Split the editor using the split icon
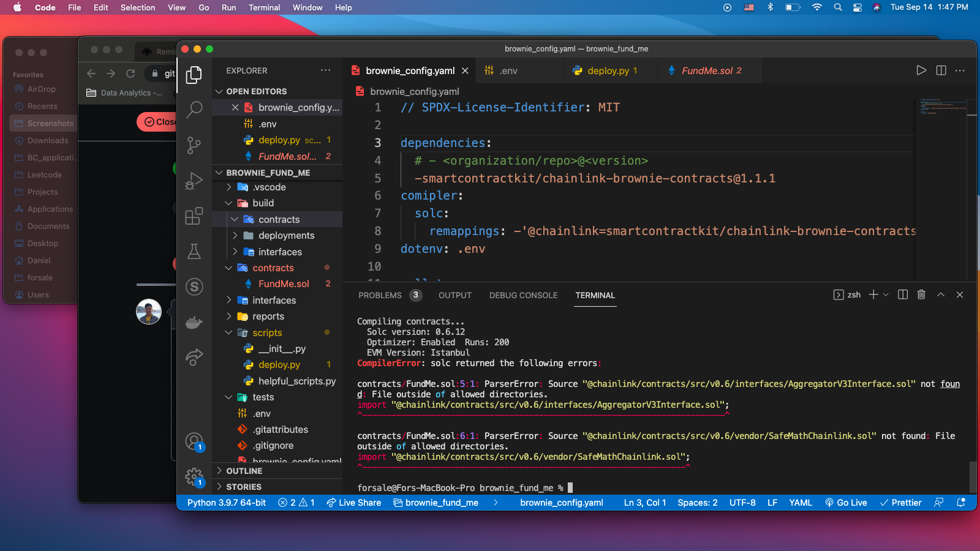This screenshot has width=980, height=551. 941,70
